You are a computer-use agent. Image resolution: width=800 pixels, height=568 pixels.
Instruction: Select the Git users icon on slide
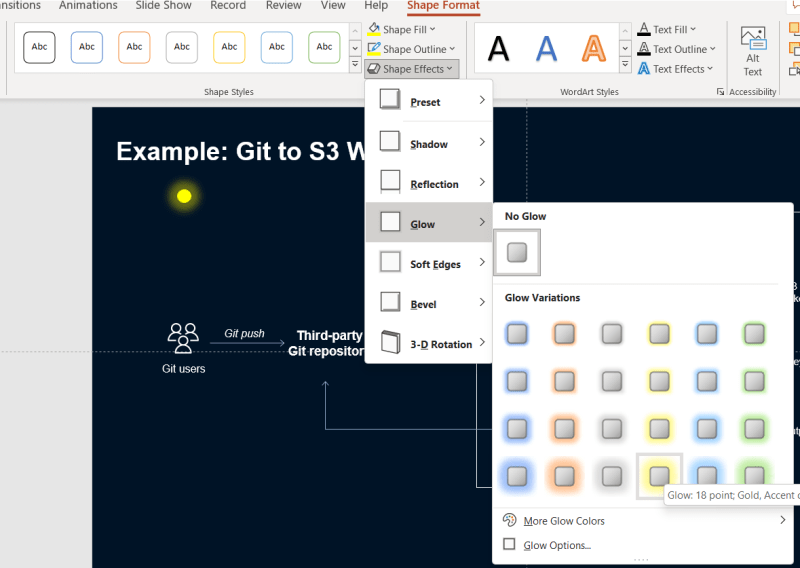183,338
